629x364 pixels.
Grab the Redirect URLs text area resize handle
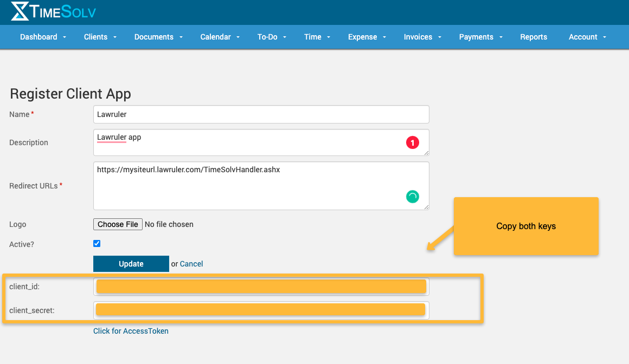coord(426,207)
